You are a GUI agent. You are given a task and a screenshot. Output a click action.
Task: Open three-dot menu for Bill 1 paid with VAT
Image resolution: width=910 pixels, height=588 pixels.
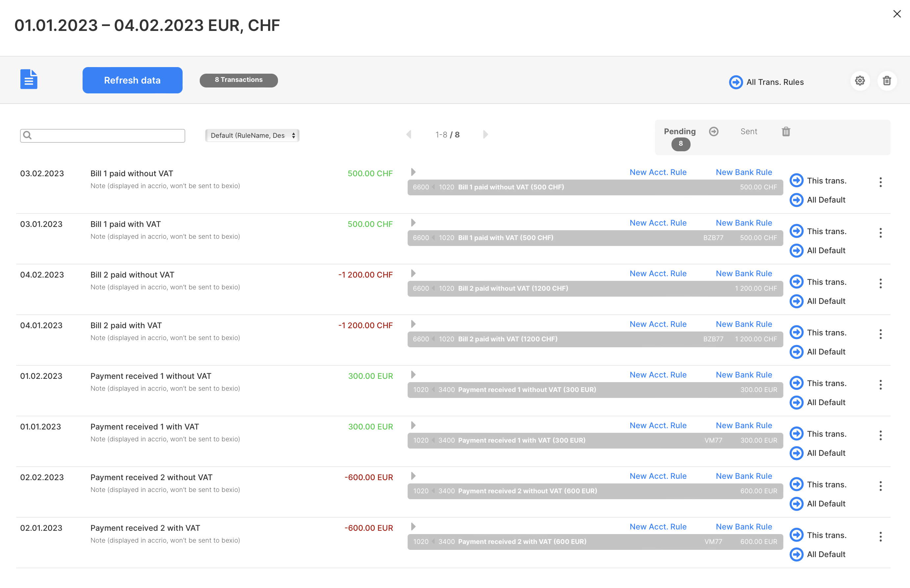(x=880, y=233)
